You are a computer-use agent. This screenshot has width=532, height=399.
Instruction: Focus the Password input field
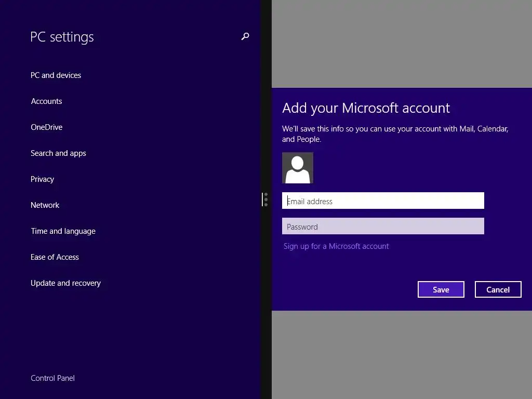383,226
